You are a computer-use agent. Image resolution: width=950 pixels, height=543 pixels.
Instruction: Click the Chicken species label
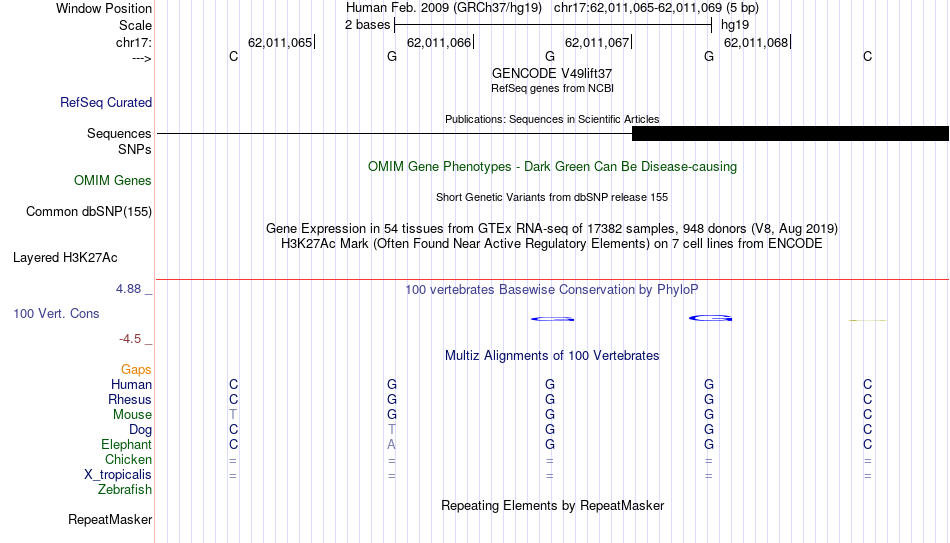pyautogui.click(x=128, y=460)
